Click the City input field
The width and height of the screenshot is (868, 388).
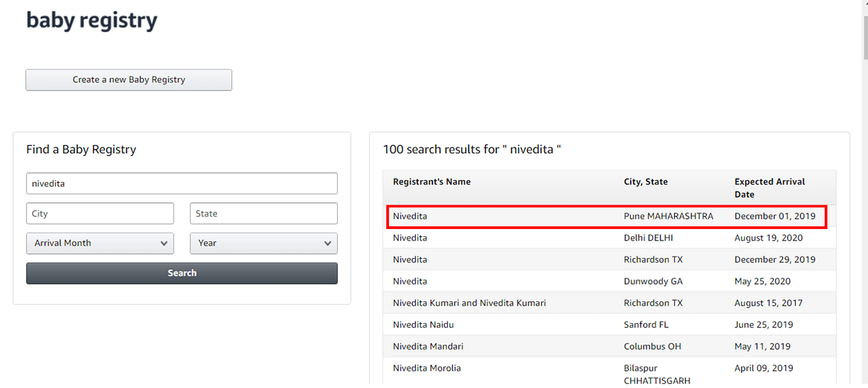100,213
